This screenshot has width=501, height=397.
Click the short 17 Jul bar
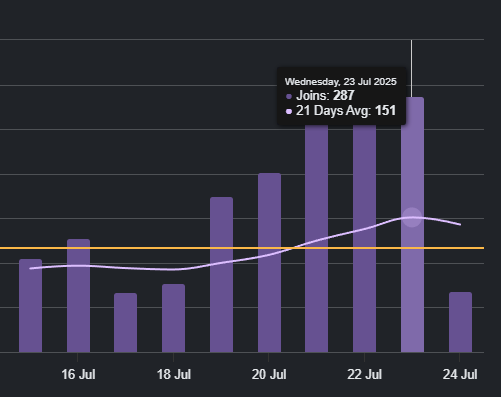point(125,323)
